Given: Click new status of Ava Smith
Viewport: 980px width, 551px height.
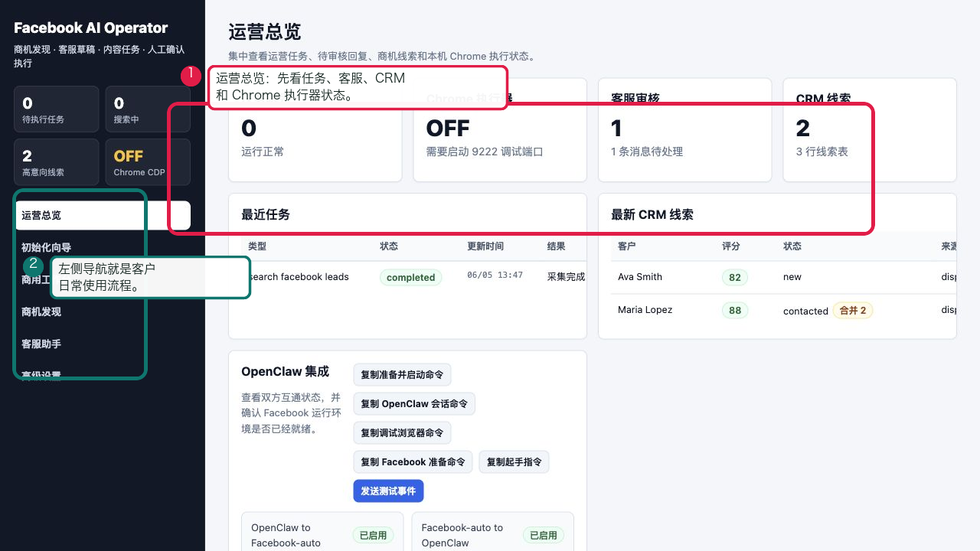Looking at the screenshot, I should pos(792,277).
